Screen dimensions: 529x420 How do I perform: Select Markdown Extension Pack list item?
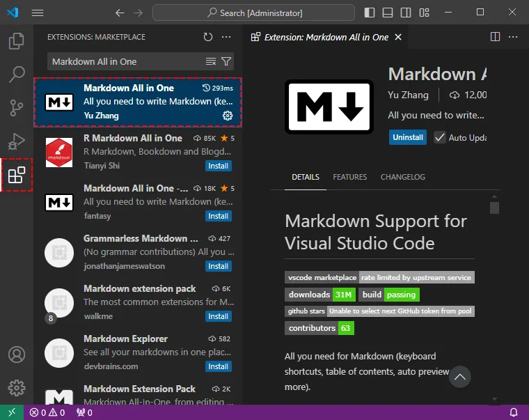138,391
